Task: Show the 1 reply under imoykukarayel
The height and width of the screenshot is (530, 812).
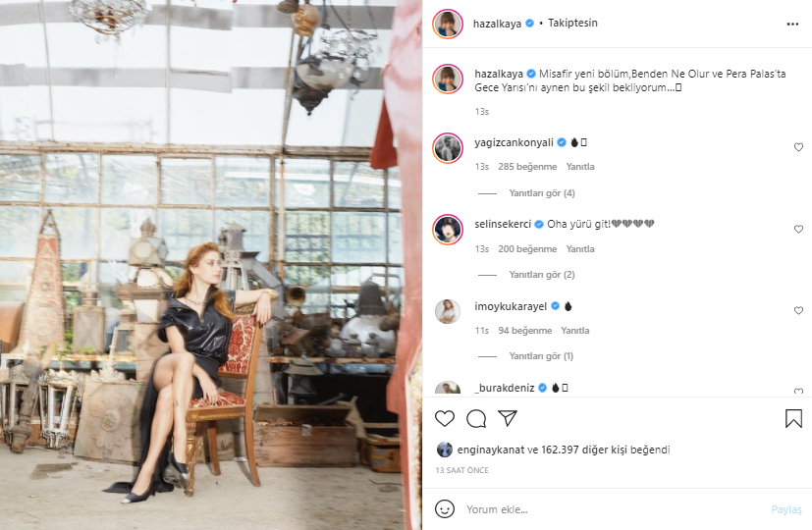Action: click(x=541, y=356)
